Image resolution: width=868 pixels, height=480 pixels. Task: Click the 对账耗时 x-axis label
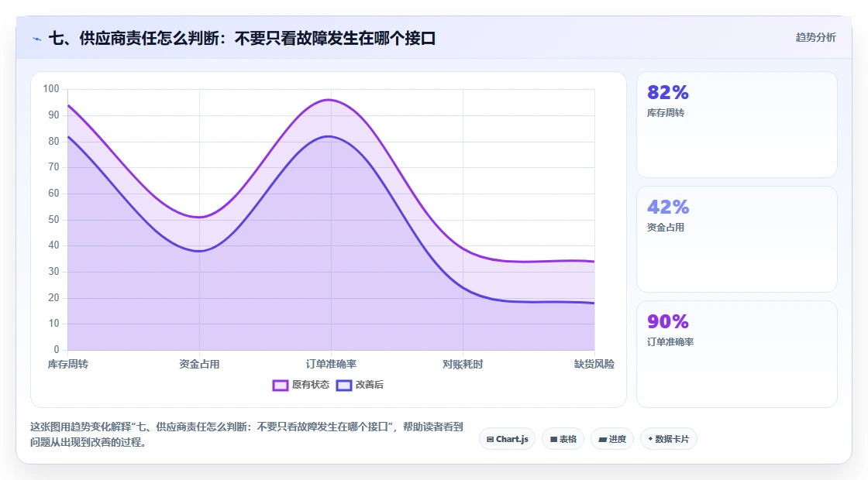tap(463, 365)
